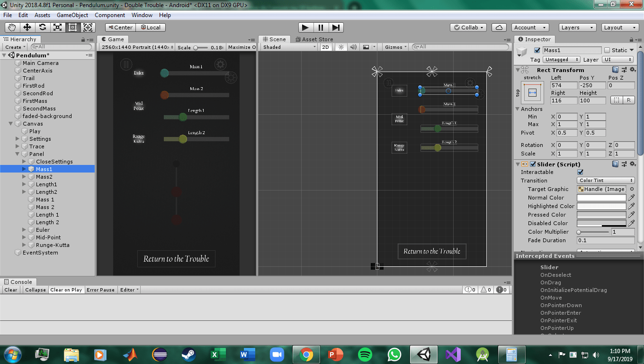Toggle scene audio with the speaker icon
644x364 pixels.
coord(353,47)
